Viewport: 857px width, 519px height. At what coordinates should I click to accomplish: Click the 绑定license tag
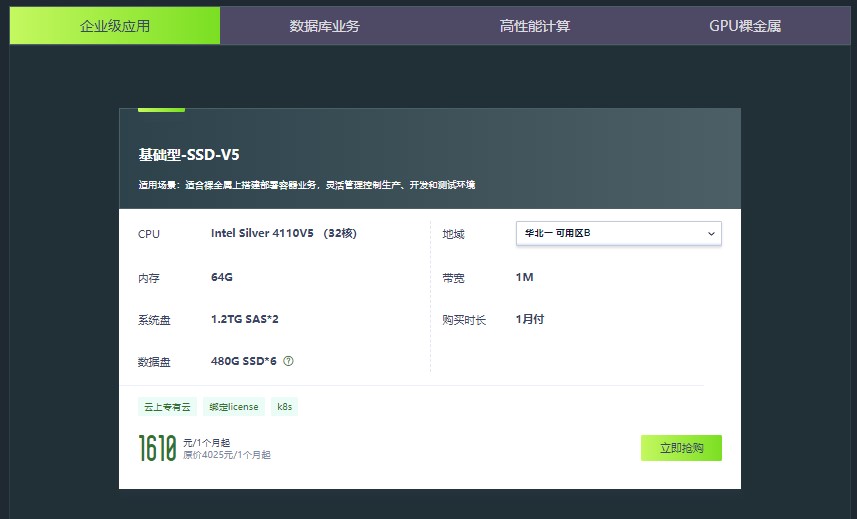[233, 406]
